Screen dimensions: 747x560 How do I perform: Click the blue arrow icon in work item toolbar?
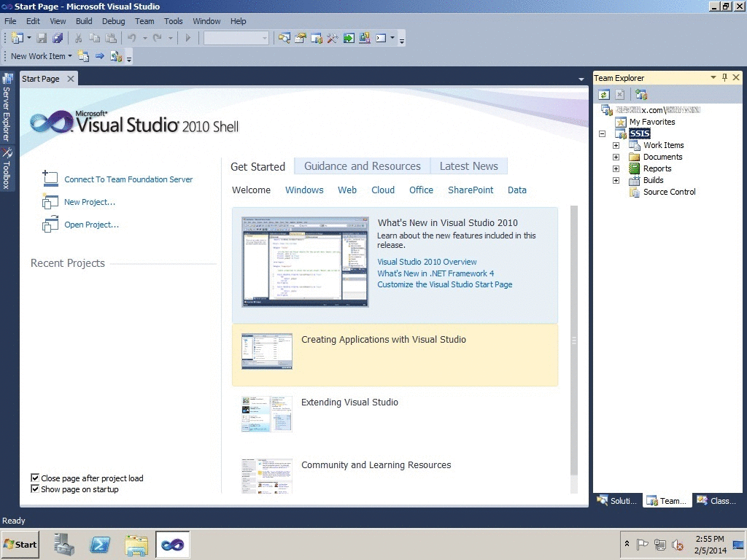99,56
